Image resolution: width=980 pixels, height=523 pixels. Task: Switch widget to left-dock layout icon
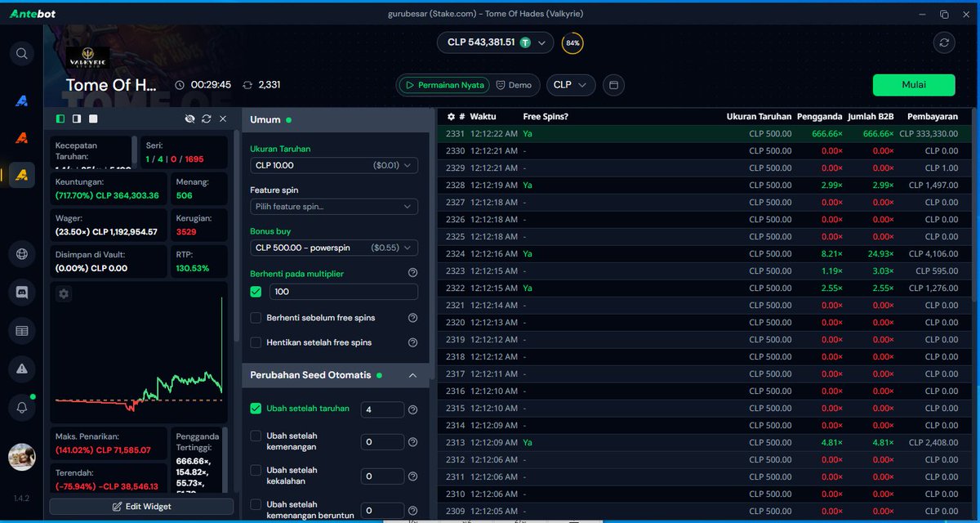tap(60, 119)
